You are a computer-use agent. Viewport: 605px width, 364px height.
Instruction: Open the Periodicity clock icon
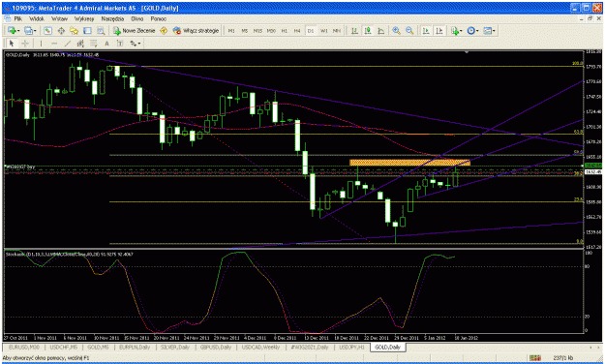[470, 30]
